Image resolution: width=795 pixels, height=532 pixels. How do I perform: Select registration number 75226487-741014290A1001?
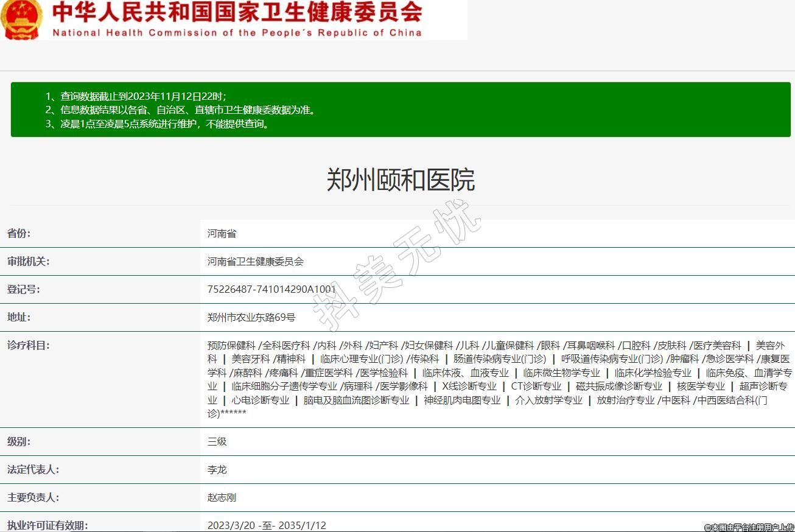coord(271,289)
